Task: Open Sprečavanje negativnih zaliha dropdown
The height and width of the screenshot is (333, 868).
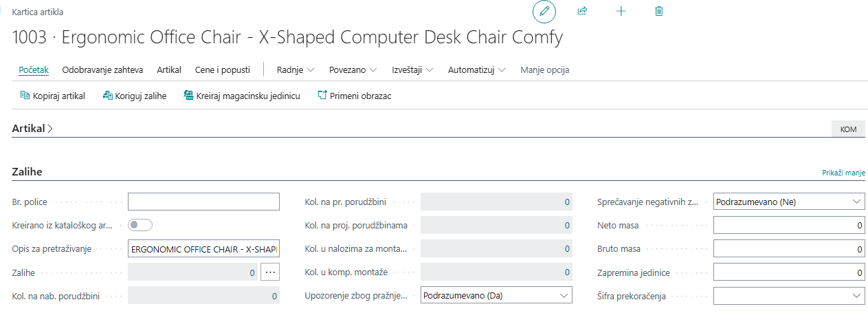Action: tap(789, 202)
